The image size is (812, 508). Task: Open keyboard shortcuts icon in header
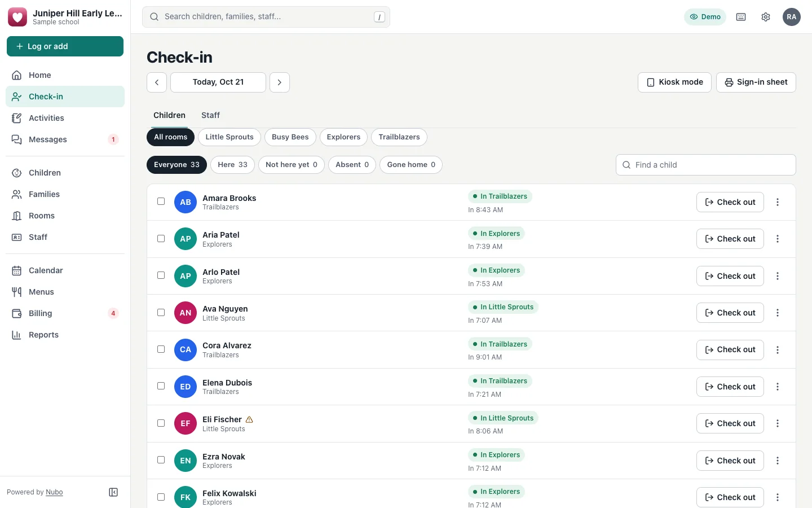[741, 17]
